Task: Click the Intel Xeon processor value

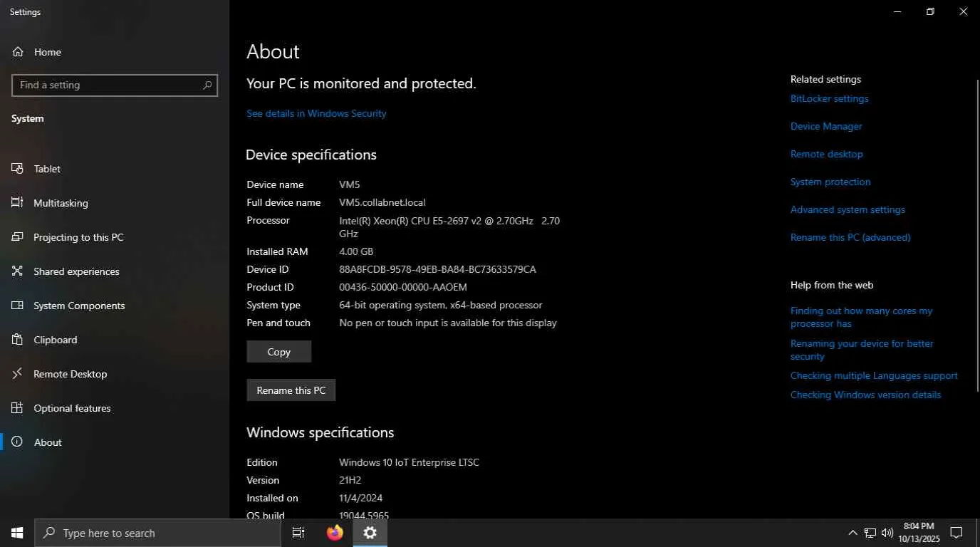Action: coord(449,227)
